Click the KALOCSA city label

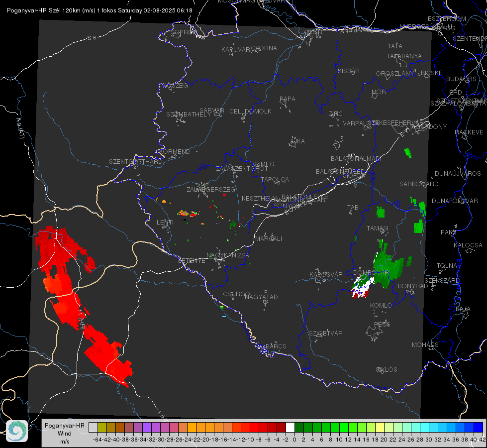[x=468, y=245]
